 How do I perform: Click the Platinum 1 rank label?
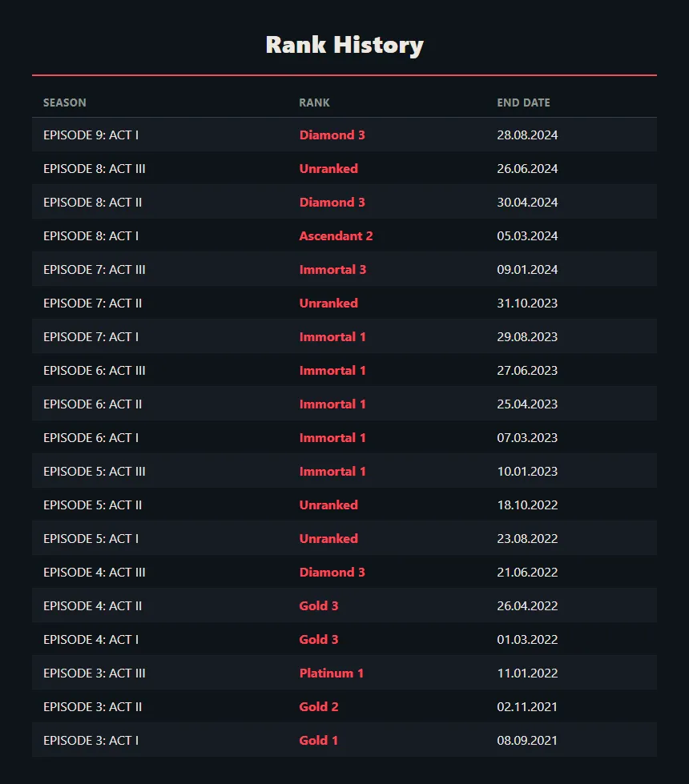pyautogui.click(x=331, y=673)
